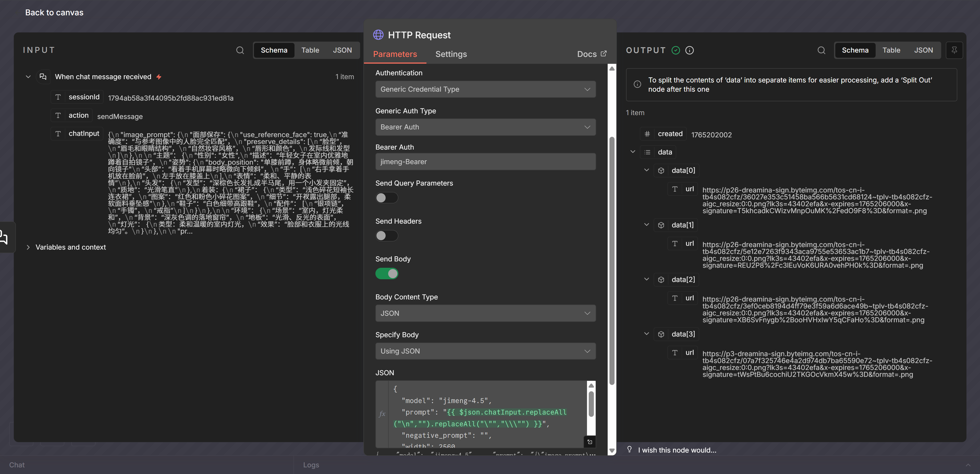Open the Body Content Type dropdown
This screenshot has height=474, width=980.
pyautogui.click(x=485, y=313)
